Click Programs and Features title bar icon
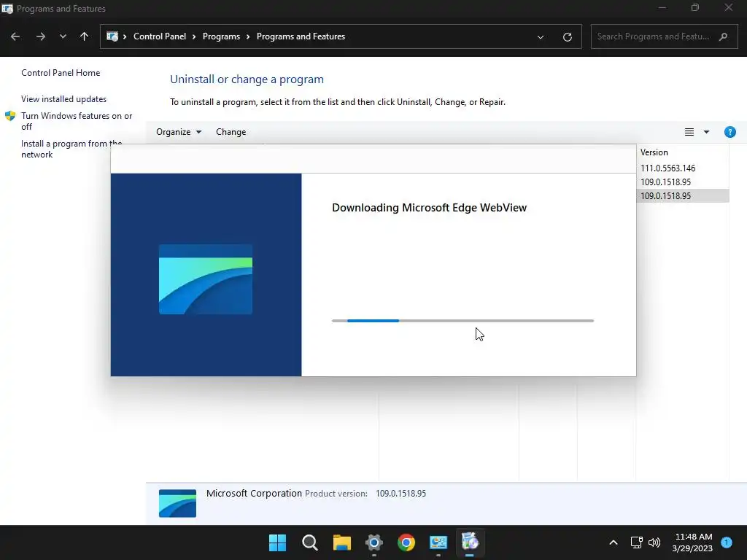This screenshot has width=747, height=560. 7,9
